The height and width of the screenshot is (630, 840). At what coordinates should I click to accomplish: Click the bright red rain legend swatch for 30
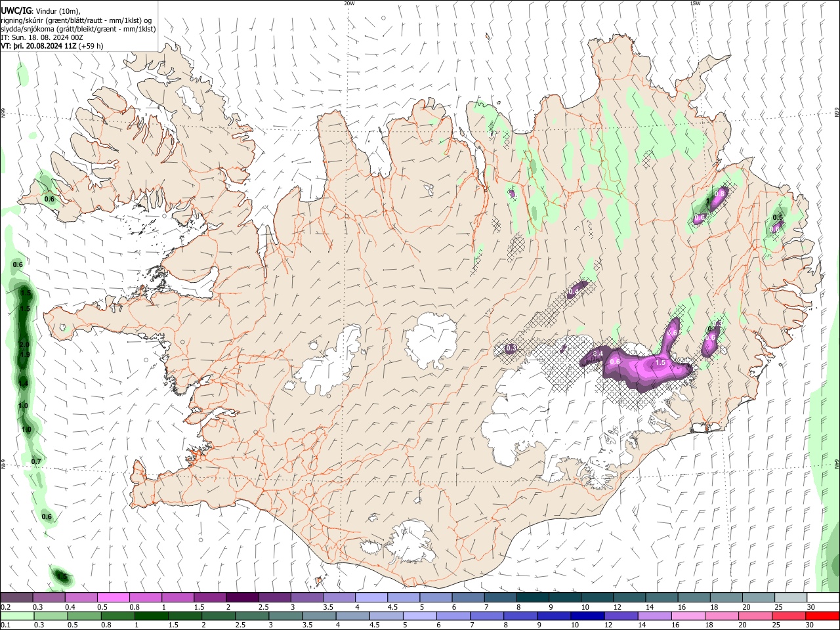(x=822, y=616)
